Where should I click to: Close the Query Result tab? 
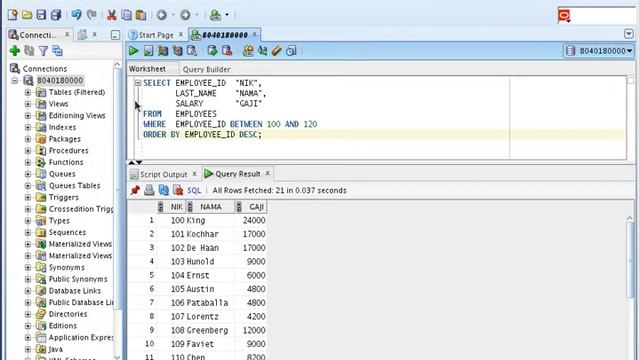tap(268, 173)
